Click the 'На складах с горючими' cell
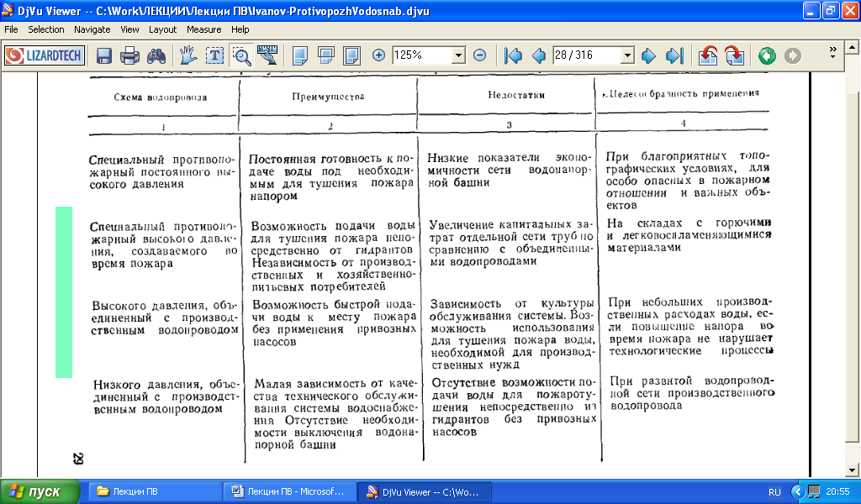 point(689,234)
